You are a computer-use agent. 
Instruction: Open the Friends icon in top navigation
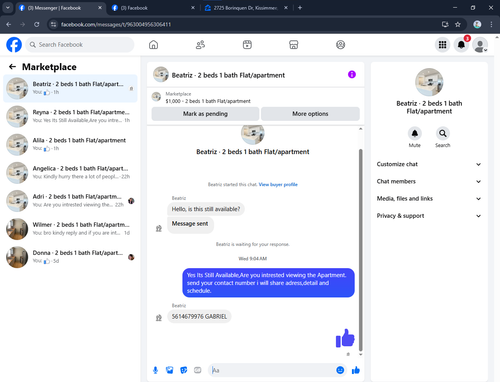(200, 45)
